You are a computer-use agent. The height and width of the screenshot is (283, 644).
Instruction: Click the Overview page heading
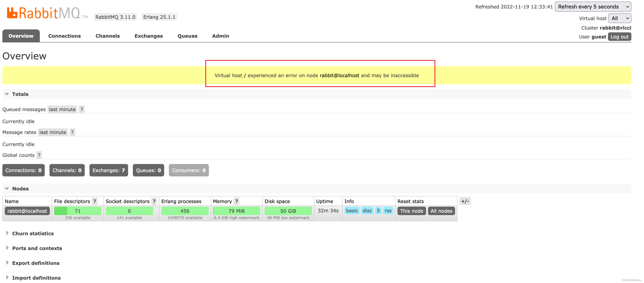tap(24, 56)
